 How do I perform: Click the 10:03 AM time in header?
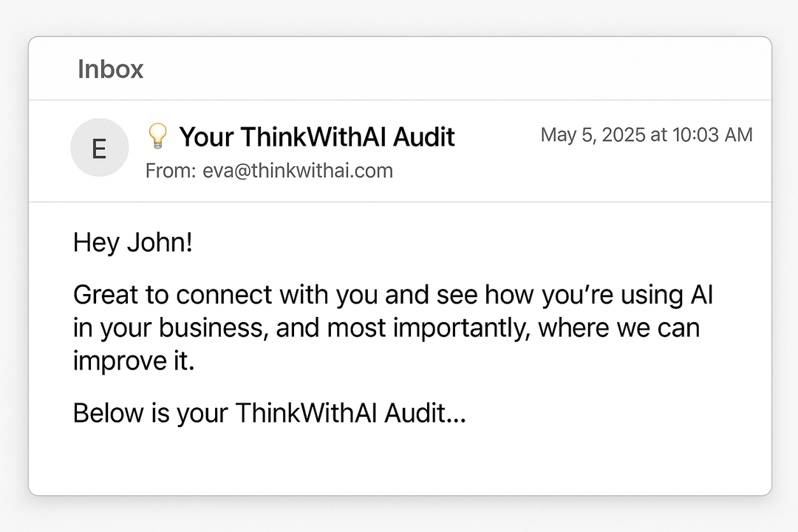[712, 135]
